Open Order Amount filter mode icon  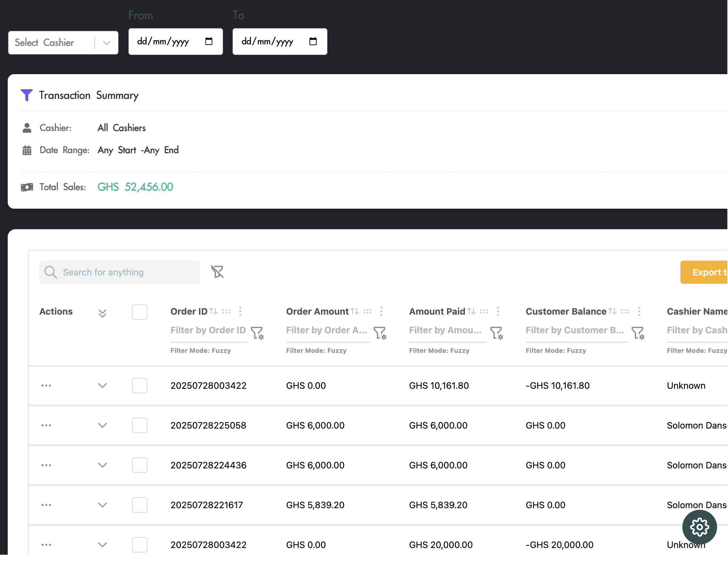[380, 333]
